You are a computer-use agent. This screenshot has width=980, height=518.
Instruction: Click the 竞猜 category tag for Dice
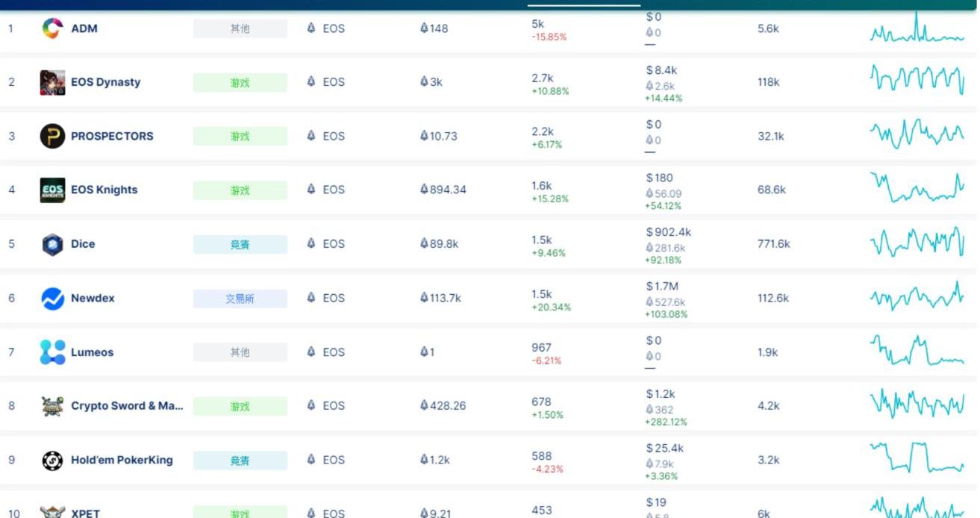click(240, 245)
